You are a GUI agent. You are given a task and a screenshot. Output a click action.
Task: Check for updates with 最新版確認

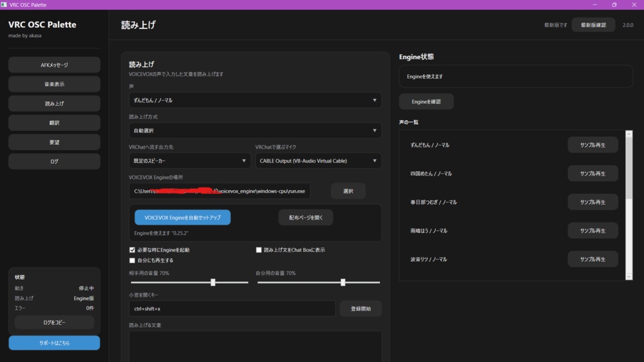pos(593,25)
